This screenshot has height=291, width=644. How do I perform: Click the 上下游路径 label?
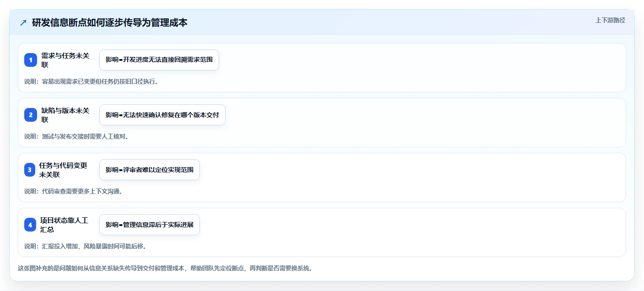[x=610, y=20]
